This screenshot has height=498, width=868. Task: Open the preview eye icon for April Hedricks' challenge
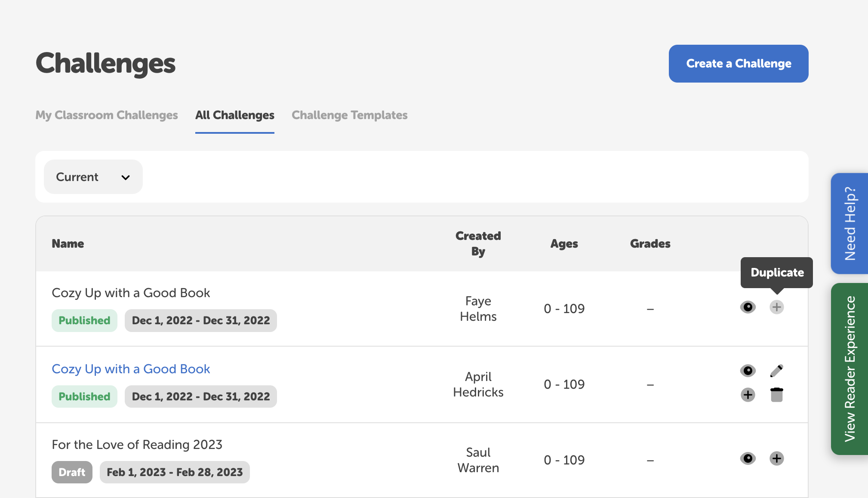(x=748, y=370)
